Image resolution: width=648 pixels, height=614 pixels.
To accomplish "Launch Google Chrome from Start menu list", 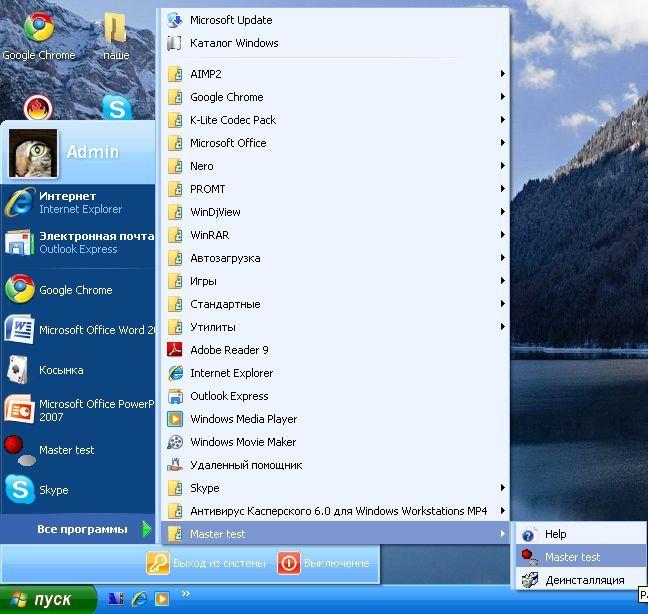I will point(78,290).
